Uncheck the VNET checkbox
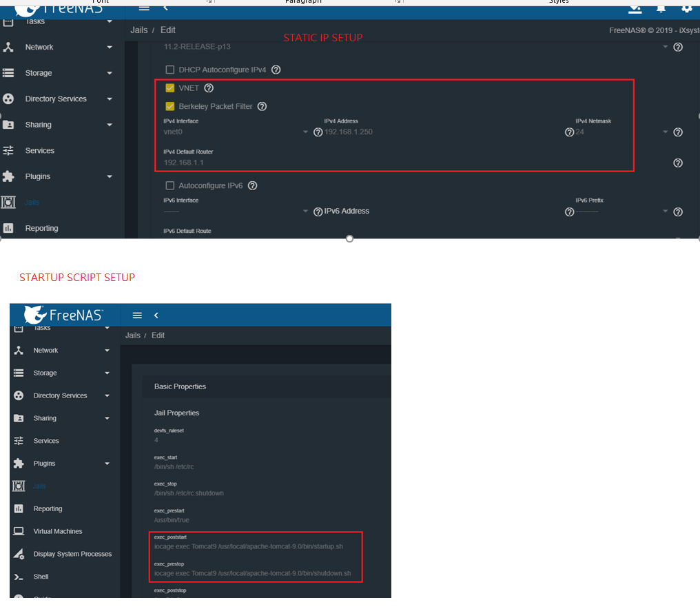The image size is (700, 609). 169,88
